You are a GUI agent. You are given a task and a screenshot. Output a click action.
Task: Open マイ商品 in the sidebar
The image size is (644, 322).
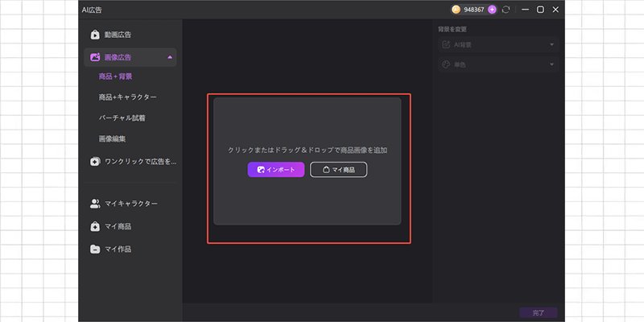pyautogui.click(x=118, y=226)
